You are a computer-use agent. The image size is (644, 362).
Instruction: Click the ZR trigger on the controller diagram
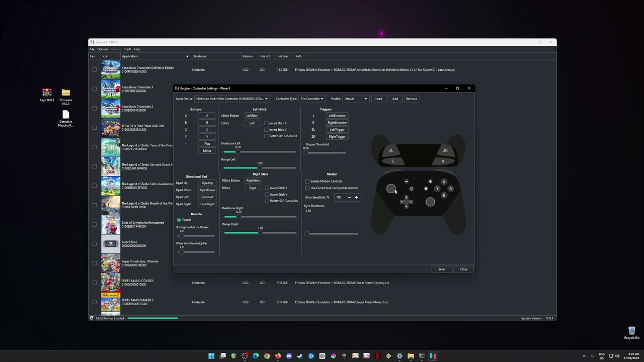[445, 150]
